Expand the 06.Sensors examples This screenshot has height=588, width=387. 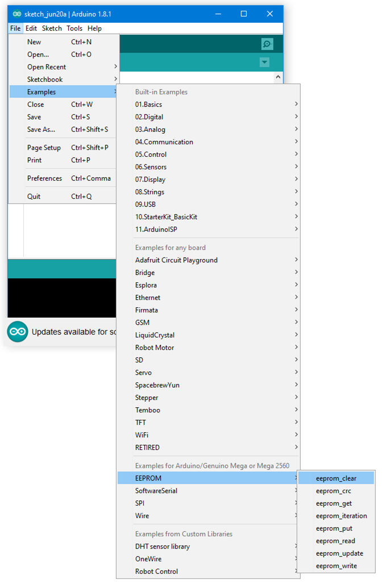tap(209, 167)
